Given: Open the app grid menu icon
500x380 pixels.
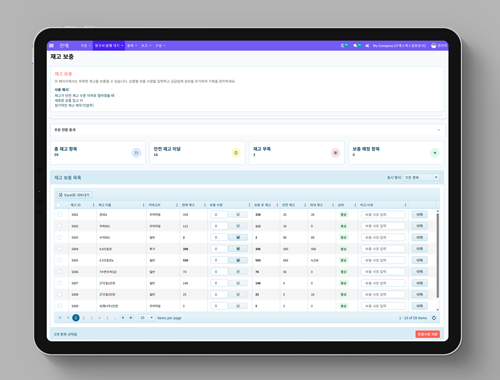Looking at the screenshot, I should pos(51,46).
